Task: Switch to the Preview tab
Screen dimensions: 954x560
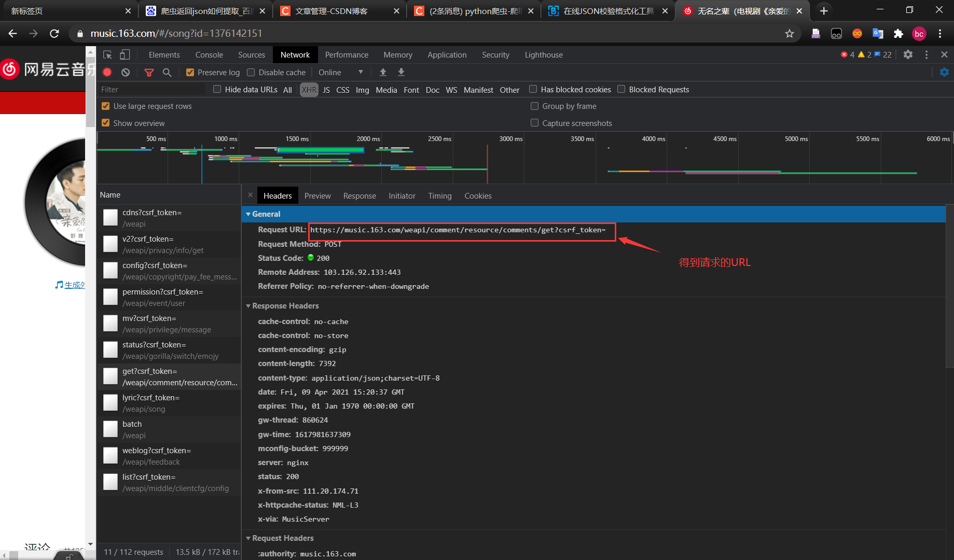Action: [x=317, y=195]
